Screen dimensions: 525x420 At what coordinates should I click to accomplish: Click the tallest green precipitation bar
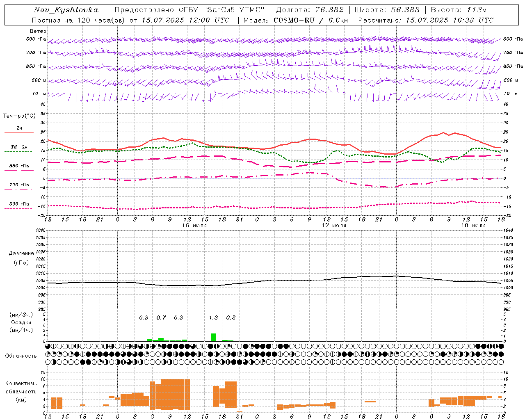(213, 337)
